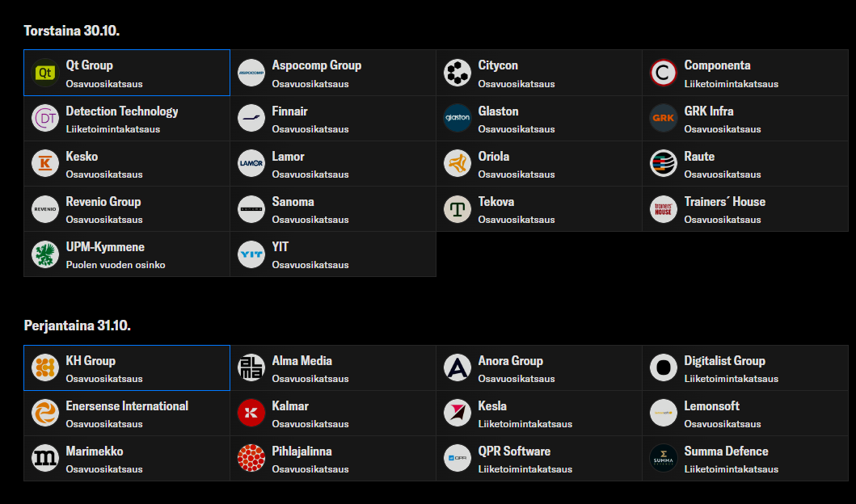The width and height of the screenshot is (856, 504).
Task: Open the Trainers' House link
Action: (x=745, y=209)
